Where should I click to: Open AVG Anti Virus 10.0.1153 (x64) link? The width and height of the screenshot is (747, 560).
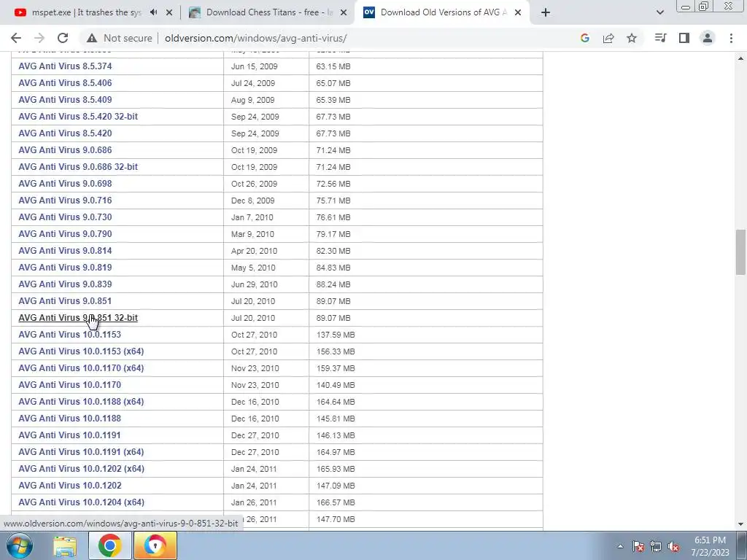[x=81, y=351]
